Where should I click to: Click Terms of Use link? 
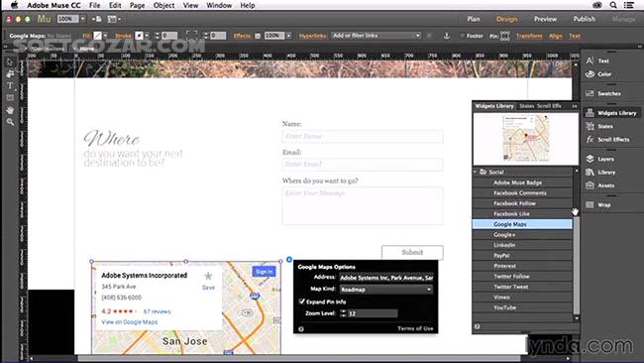tap(415, 328)
